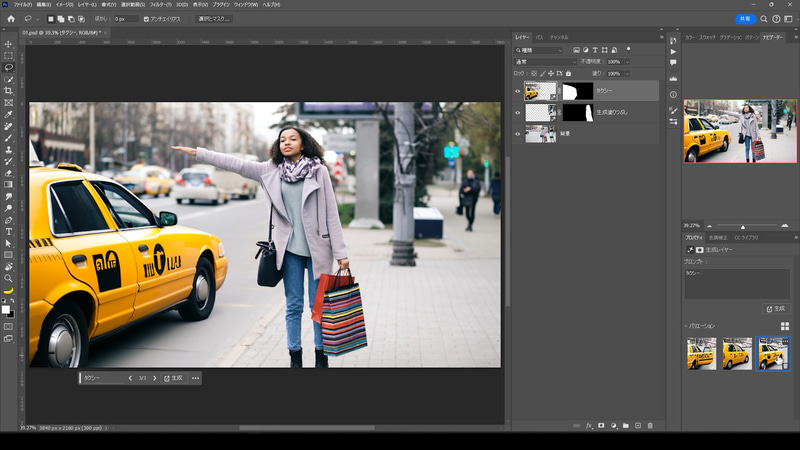This screenshot has width=800, height=450.
Task: Select the Lasso tool
Action: [x=8, y=67]
